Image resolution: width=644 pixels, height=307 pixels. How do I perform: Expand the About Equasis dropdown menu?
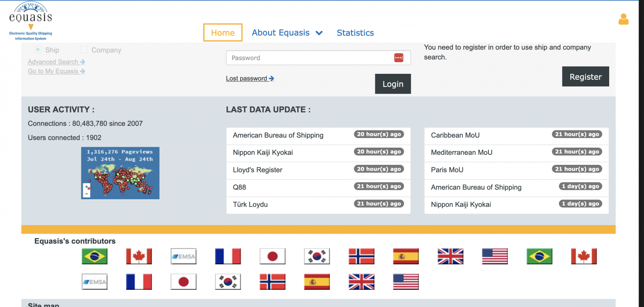point(287,32)
